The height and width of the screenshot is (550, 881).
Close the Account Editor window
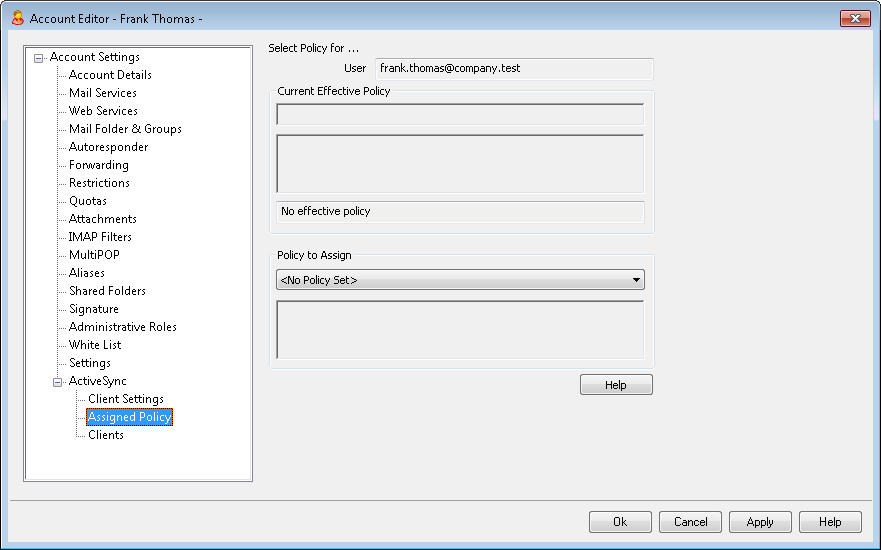[855, 19]
